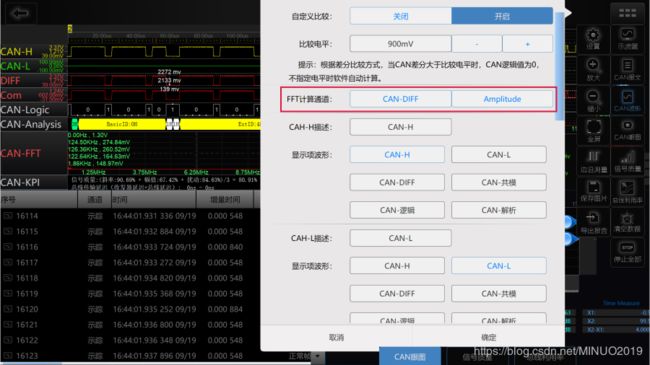Select the CAN-Analysis channel label
The image size is (650, 365).
pos(31,124)
